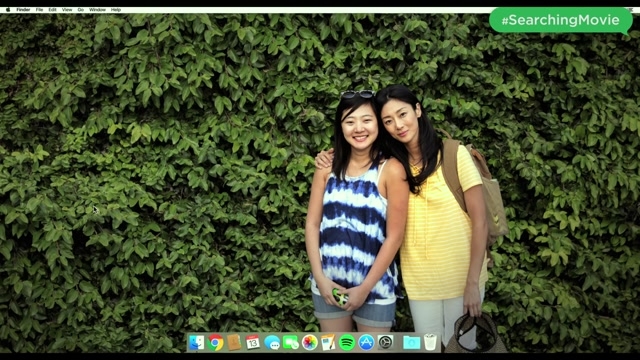Open the Edit menu

coord(53,9)
